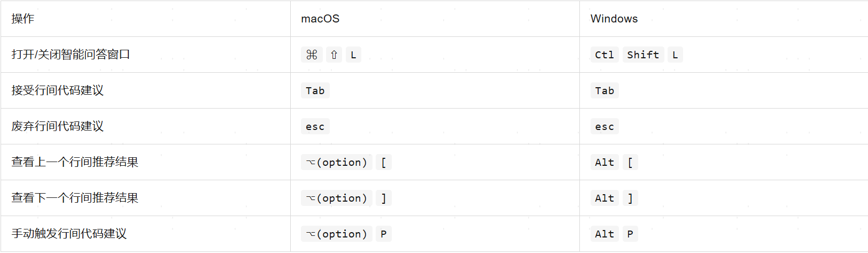Screen dimensions: 868x253
Task: Click the Windows Shift key badge
Action: point(643,55)
